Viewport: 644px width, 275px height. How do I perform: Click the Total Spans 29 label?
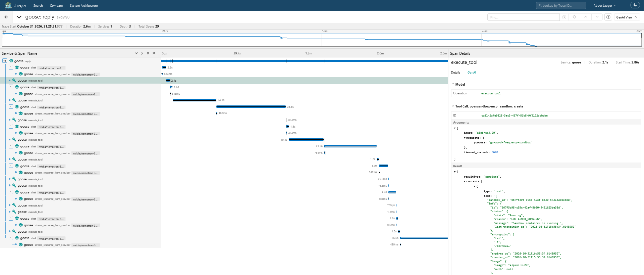[149, 27]
